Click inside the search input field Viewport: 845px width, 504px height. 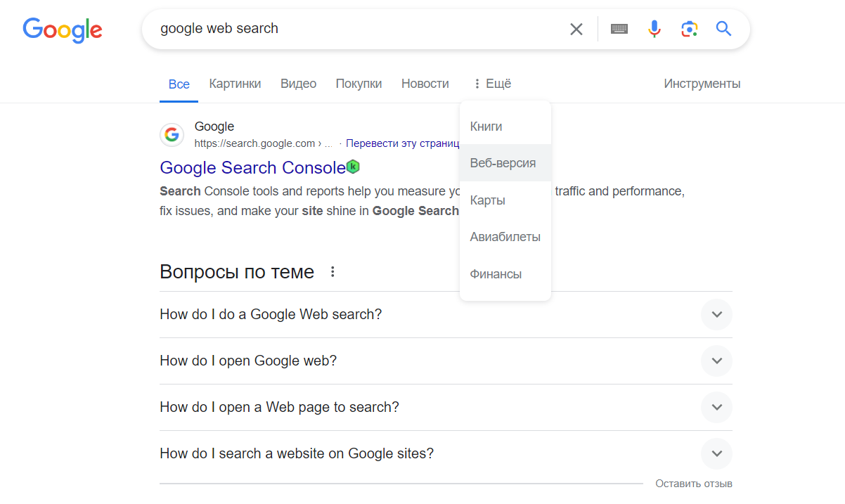pyautogui.click(x=351, y=29)
